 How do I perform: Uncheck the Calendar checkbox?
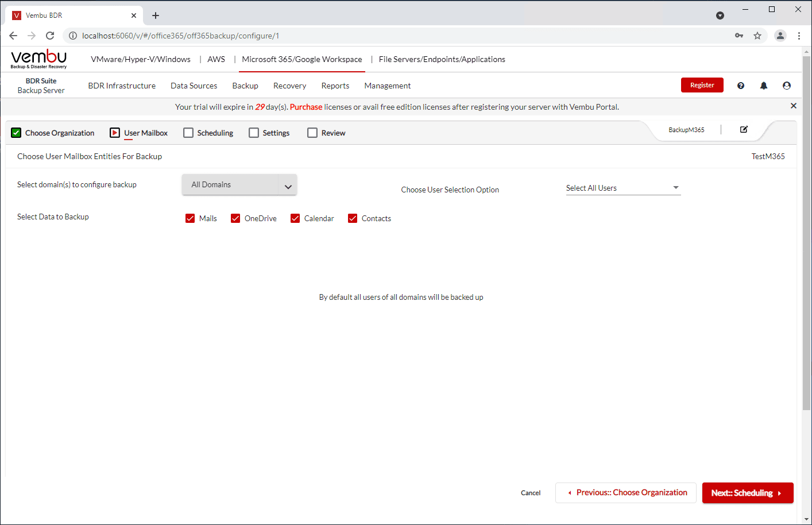pos(295,218)
